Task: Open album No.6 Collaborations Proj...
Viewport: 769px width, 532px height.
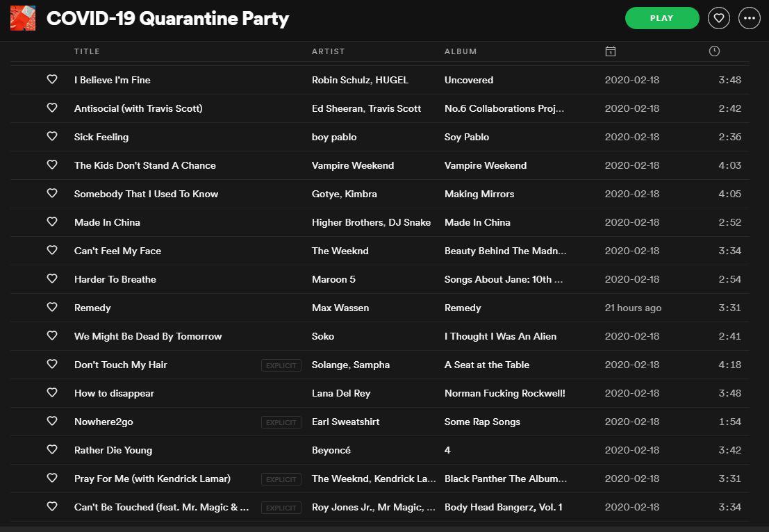Action: [504, 108]
